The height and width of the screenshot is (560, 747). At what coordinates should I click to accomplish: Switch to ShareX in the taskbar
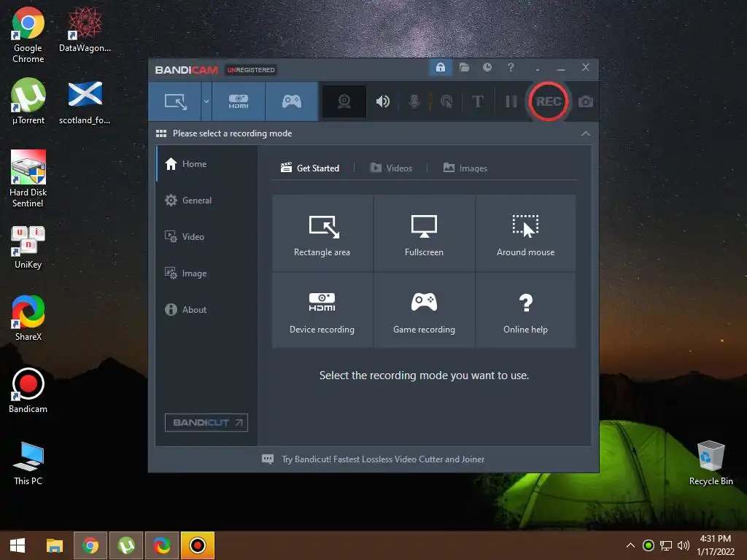tap(162, 545)
